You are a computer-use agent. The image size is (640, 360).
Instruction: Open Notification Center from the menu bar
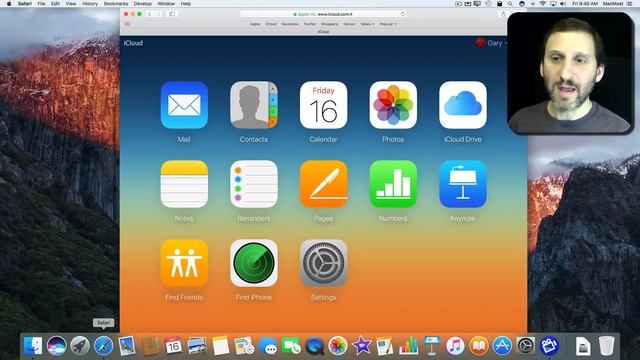coord(629,4)
